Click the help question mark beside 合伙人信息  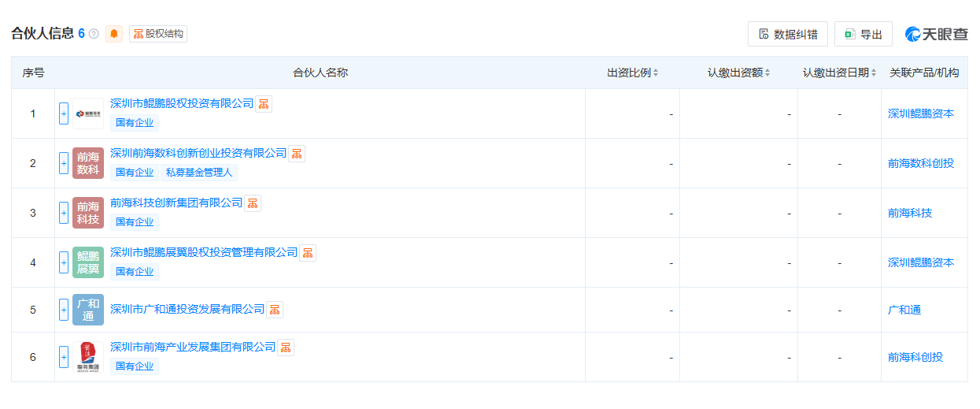(94, 34)
